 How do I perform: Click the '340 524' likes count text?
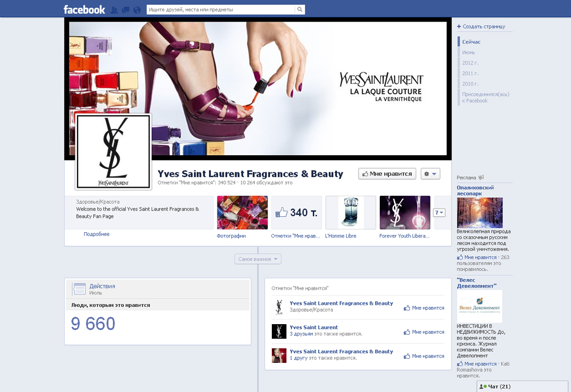(227, 183)
